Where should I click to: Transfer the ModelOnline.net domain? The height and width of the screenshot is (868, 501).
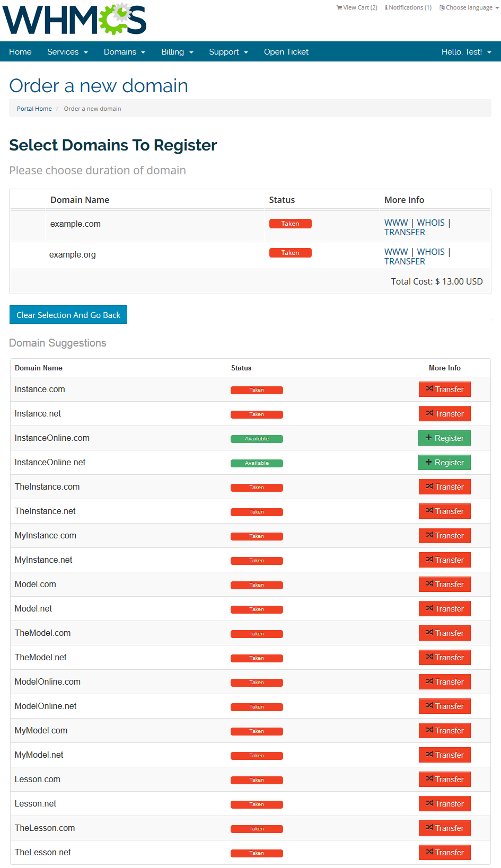445,706
